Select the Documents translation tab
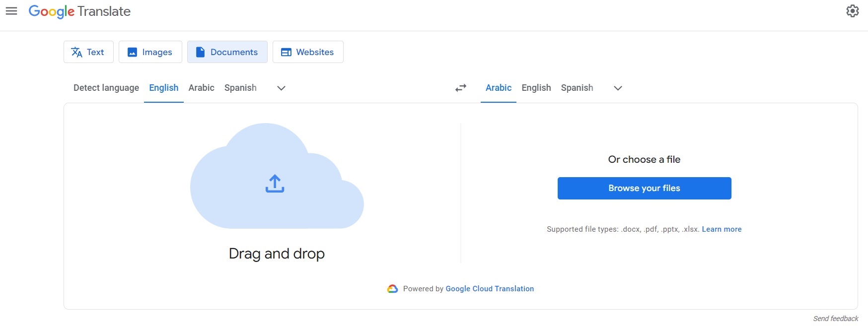 pyautogui.click(x=227, y=52)
